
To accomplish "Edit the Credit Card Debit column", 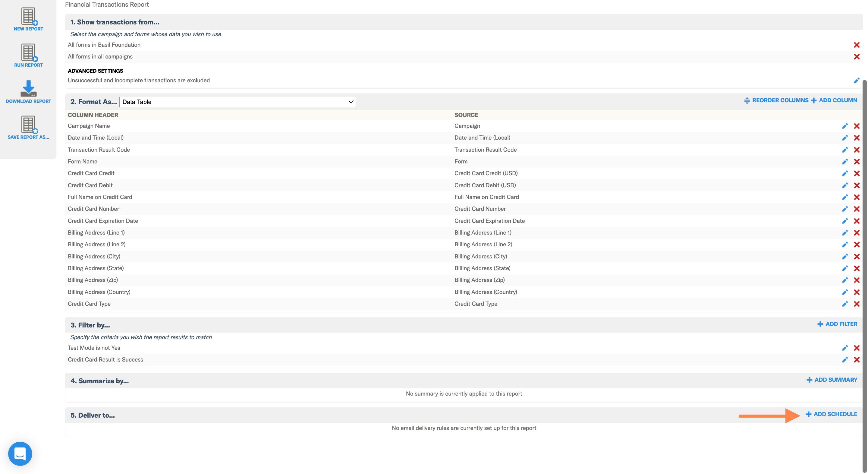I will [x=845, y=185].
